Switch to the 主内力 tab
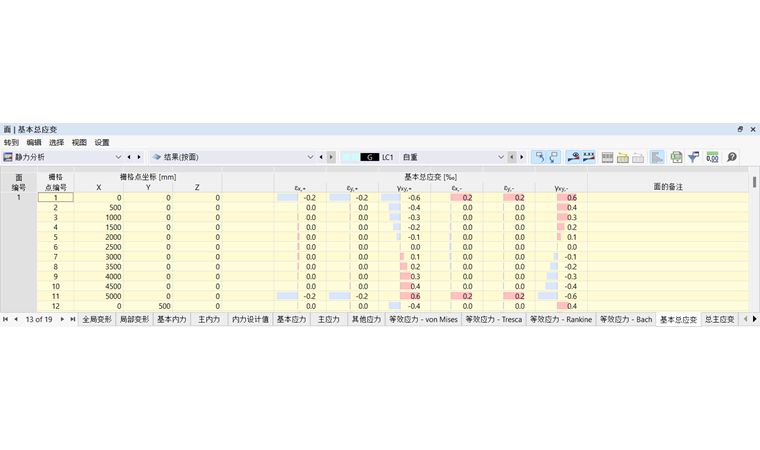The height and width of the screenshot is (450, 760). (209, 319)
